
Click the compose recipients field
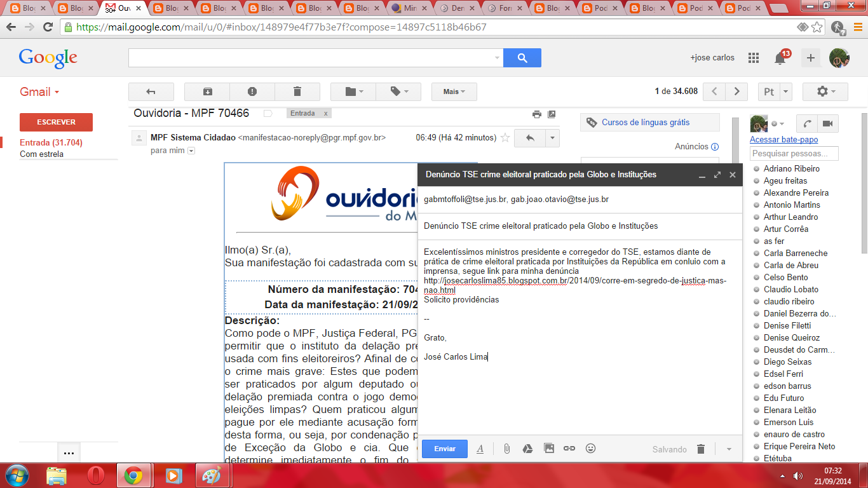click(x=580, y=200)
